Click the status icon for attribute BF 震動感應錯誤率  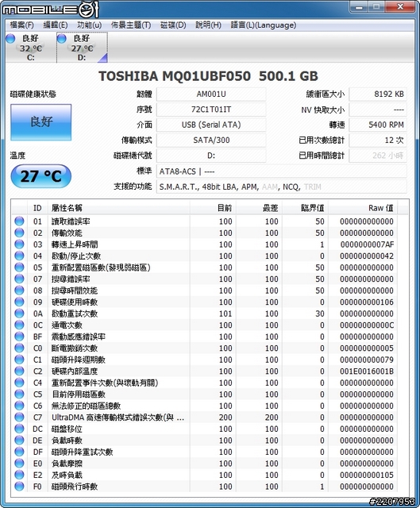(19, 337)
